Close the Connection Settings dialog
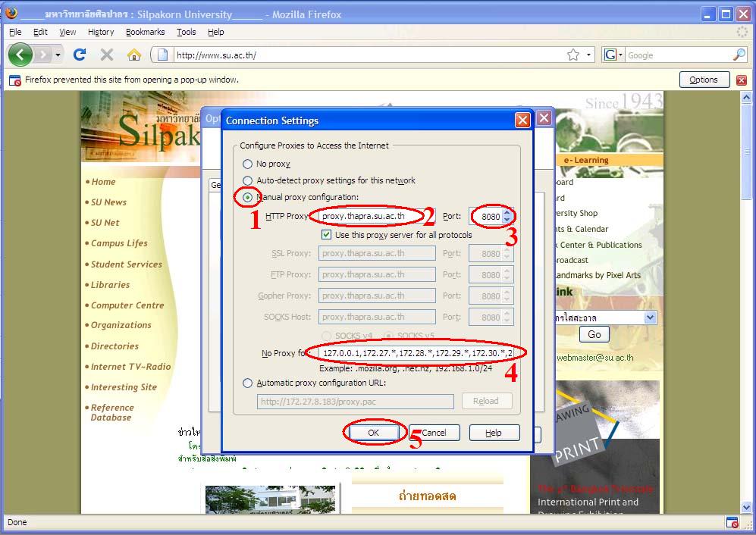Image resolution: width=756 pixels, height=535 pixels. coord(522,120)
